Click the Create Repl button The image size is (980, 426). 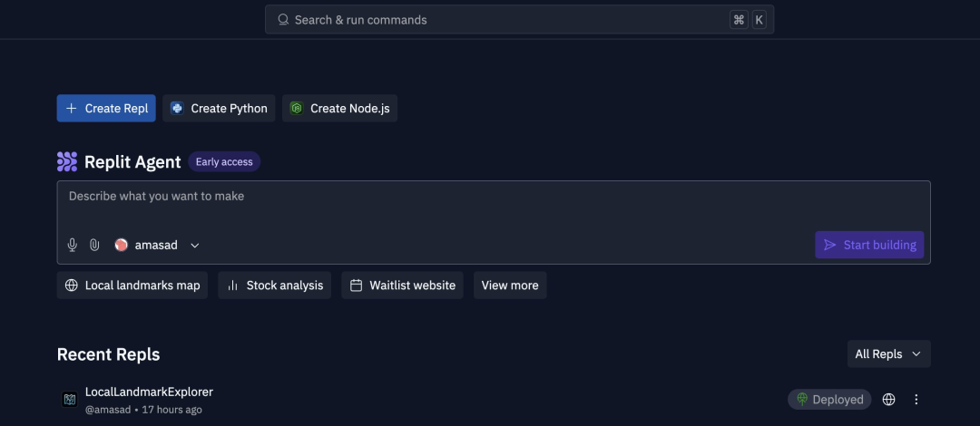point(106,108)
